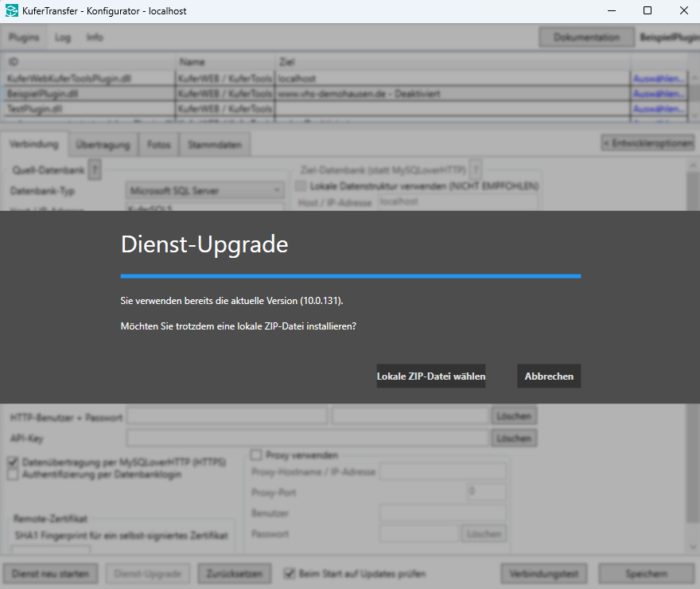Click the Name column header
Screen dimensions: 700x589
[225, 62]
